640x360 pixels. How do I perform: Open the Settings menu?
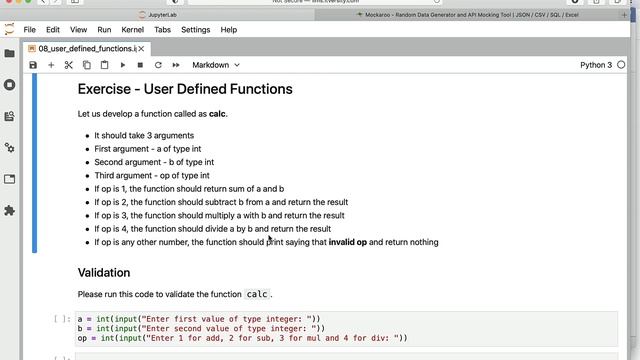(x=196, y=30)
